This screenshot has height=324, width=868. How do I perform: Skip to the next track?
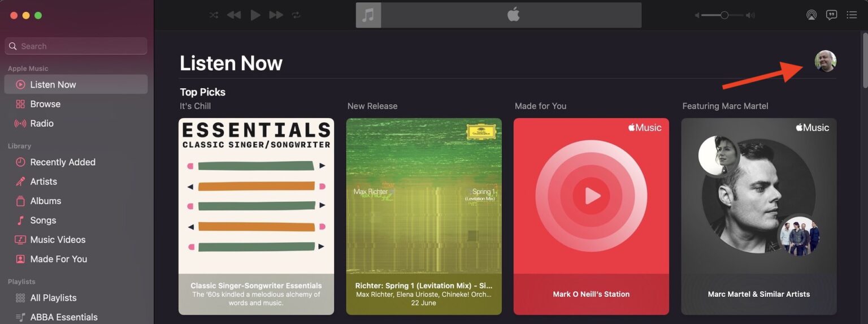pos(276,15)
